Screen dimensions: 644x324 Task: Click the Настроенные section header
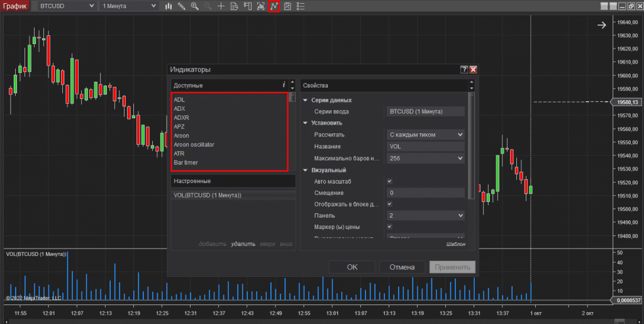(233, 181)
